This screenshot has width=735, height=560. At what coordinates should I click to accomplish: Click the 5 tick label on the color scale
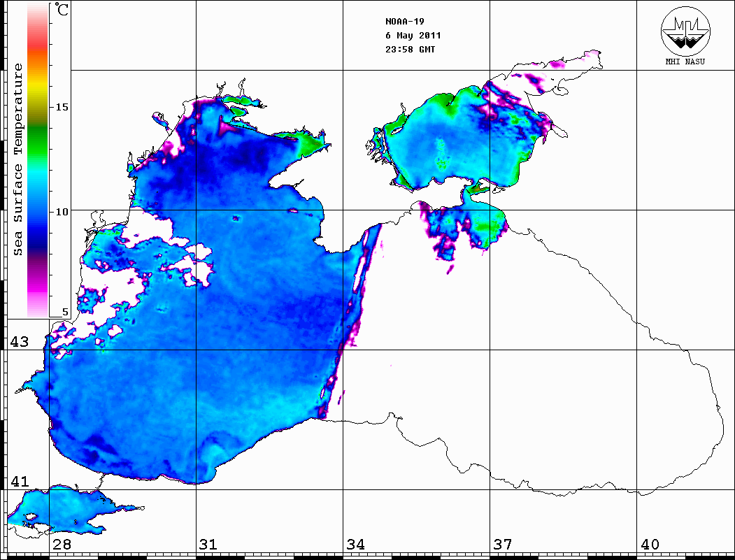click(65, 312)
